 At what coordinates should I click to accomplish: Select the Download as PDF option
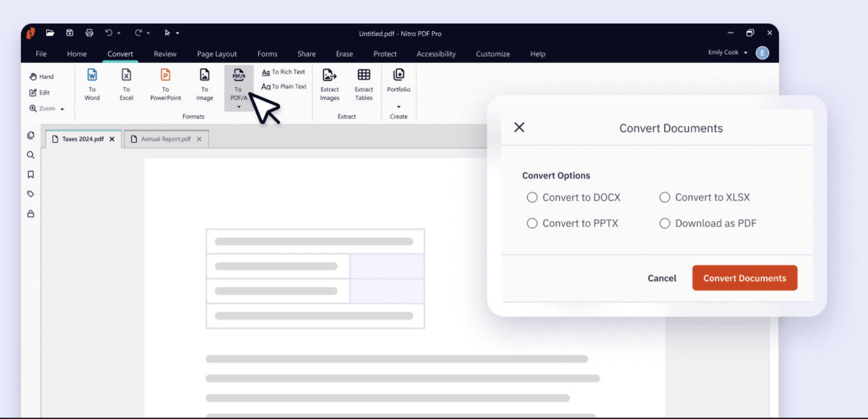[x=665, y=223]
